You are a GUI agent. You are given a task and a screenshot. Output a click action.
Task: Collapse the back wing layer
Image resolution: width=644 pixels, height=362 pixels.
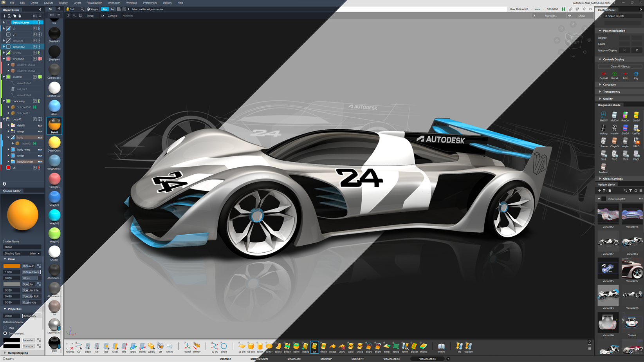point(4,101)
